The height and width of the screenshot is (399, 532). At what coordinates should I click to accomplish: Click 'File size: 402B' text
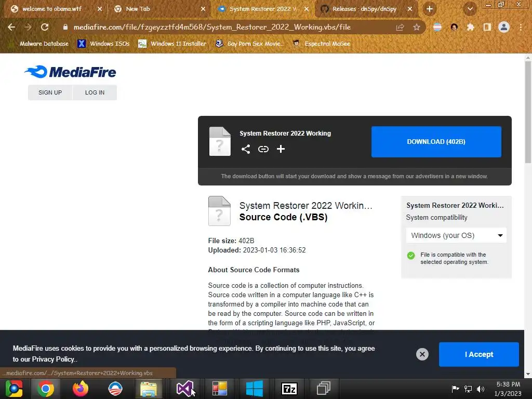click(x=231, y=241)
